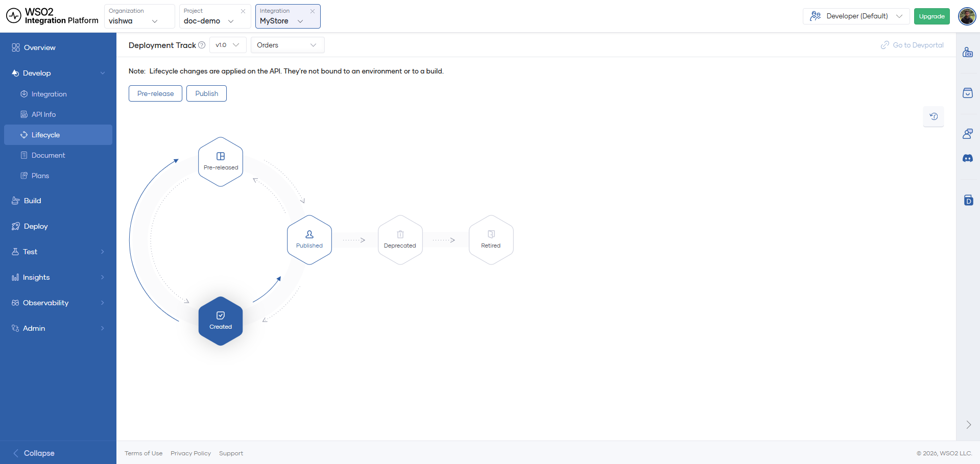Click the Develop section icon

coord(15,73)
